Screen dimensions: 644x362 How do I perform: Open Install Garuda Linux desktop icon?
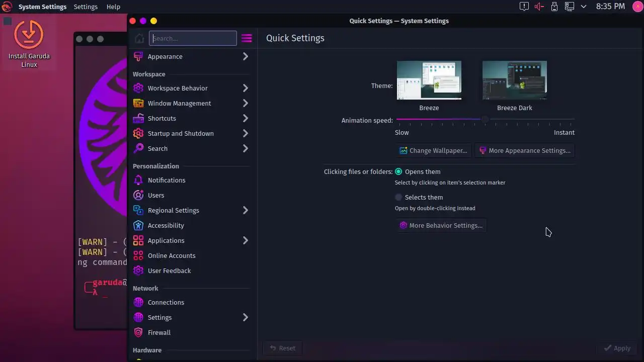point(29,44)
